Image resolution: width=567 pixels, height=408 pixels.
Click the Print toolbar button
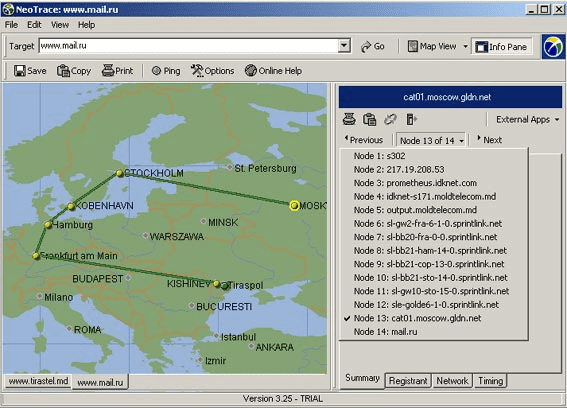pos(118,71)
